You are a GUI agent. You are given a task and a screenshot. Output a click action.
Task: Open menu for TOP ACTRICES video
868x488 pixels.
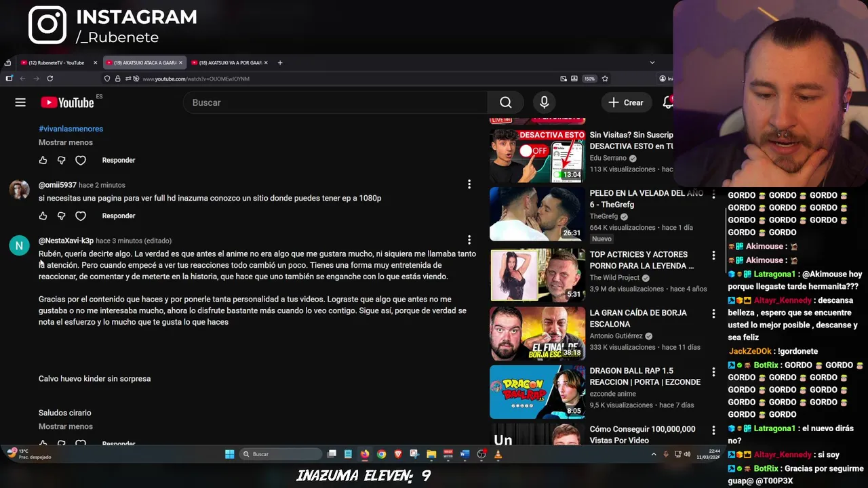(x=713, y=256)
